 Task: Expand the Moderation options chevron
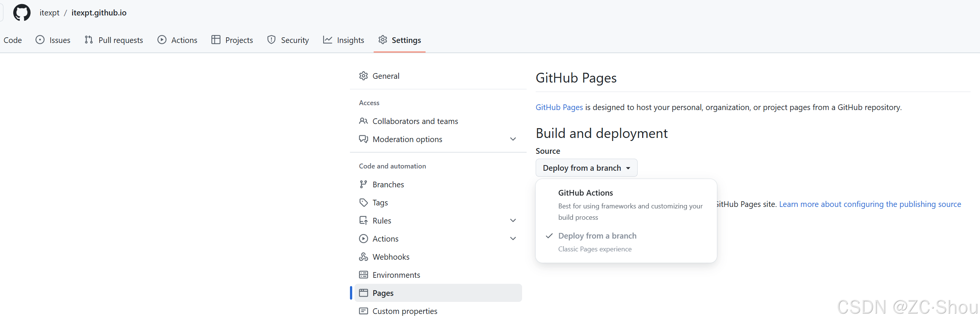[x=512, y=139]
